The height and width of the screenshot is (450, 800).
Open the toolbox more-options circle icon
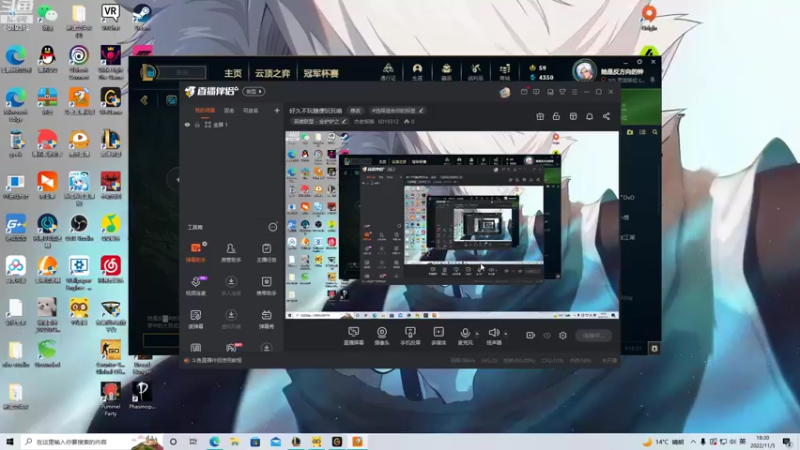[273, 227]
